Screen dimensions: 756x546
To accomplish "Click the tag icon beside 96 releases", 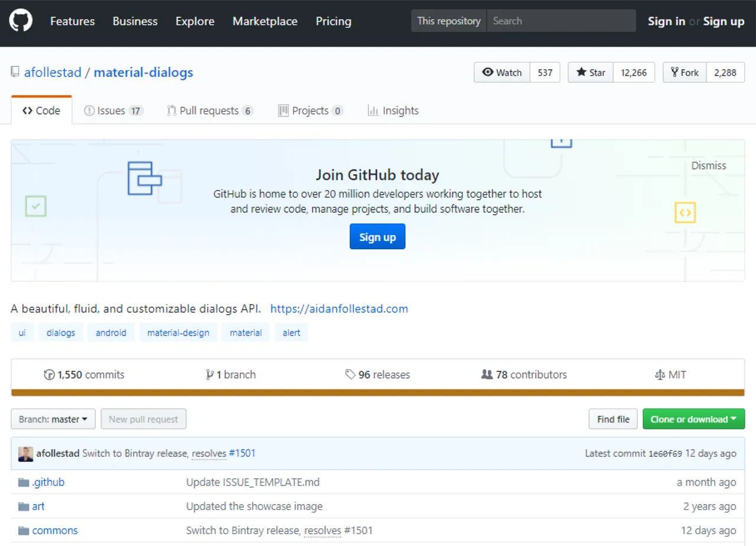I will click(x=350, y=375).
